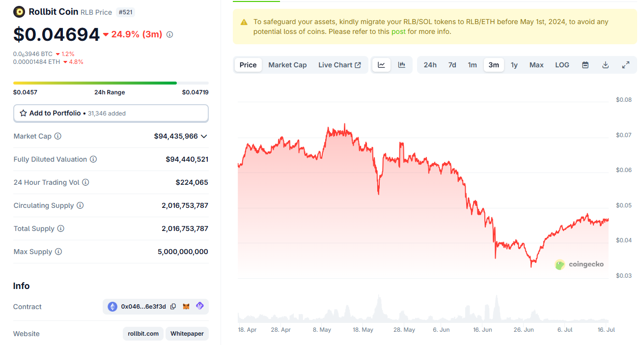Click the warning triangle icon in the notice
Image resolution: width=644 pixels, height=345 pixels.
(x=244, y=22)
